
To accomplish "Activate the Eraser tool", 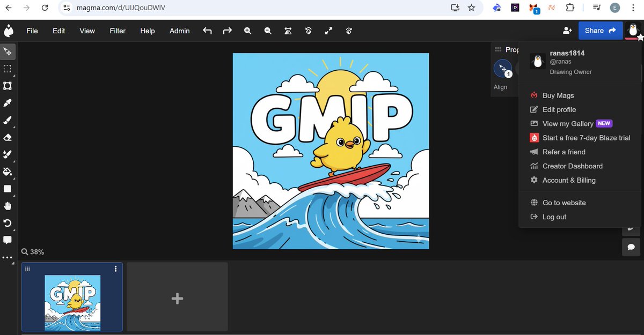I will [x=8, y=137].
